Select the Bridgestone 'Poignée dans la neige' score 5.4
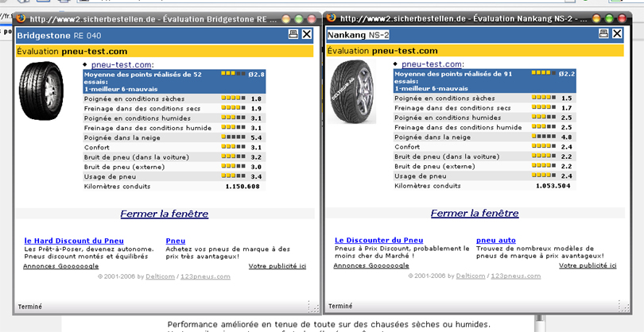644x332 pixels. coord(256,138)
